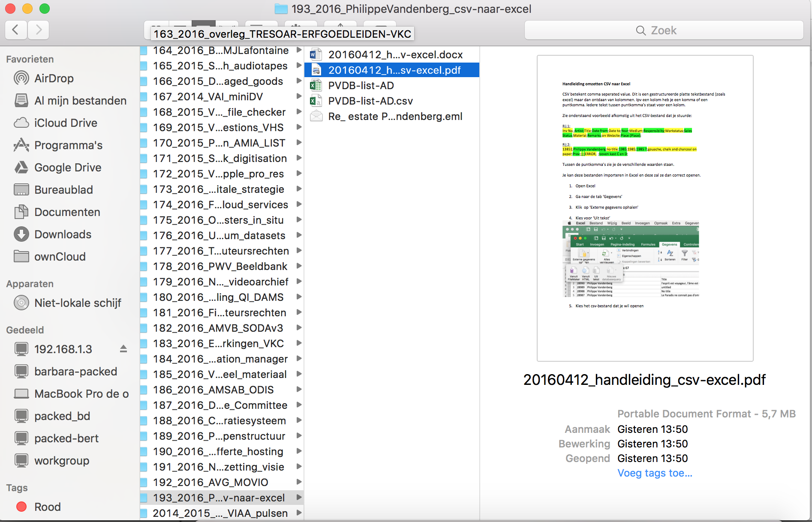Click the Zoek search field
Screen dimensions: 812x522
click(663, 30)
